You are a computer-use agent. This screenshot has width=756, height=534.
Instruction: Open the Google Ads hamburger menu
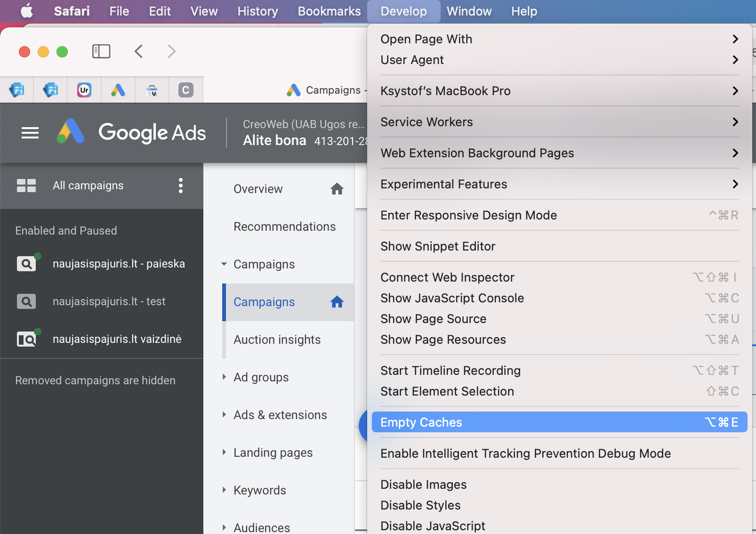pos(30,133)
